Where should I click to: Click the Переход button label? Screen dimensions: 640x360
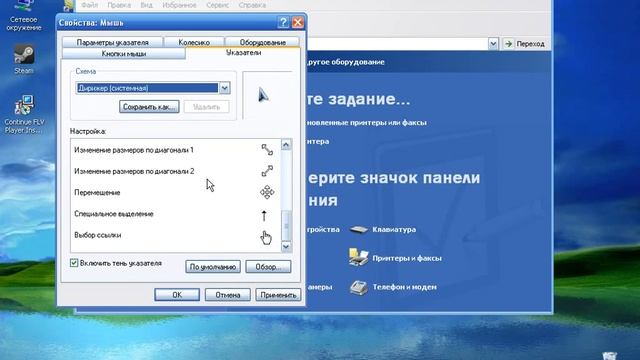point(530,44)
